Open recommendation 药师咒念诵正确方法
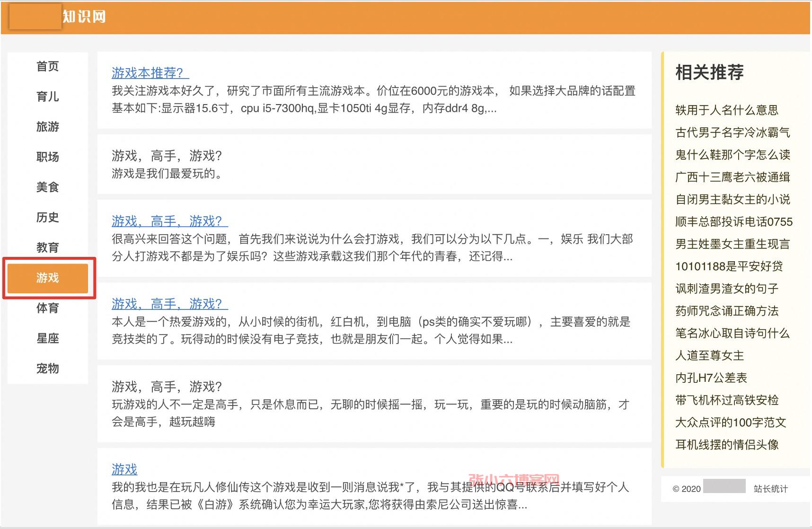The height and width of the screenshot is (529, 812). coord(727,311)
